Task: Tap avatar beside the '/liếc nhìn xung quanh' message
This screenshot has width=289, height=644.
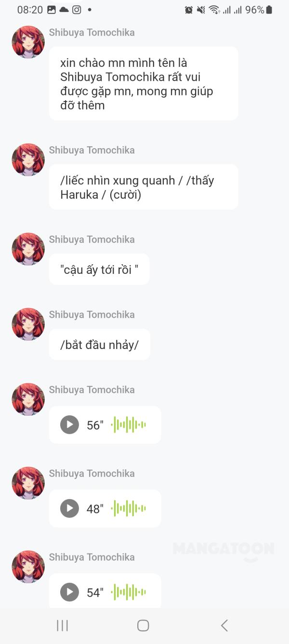Action: (28, 160)
